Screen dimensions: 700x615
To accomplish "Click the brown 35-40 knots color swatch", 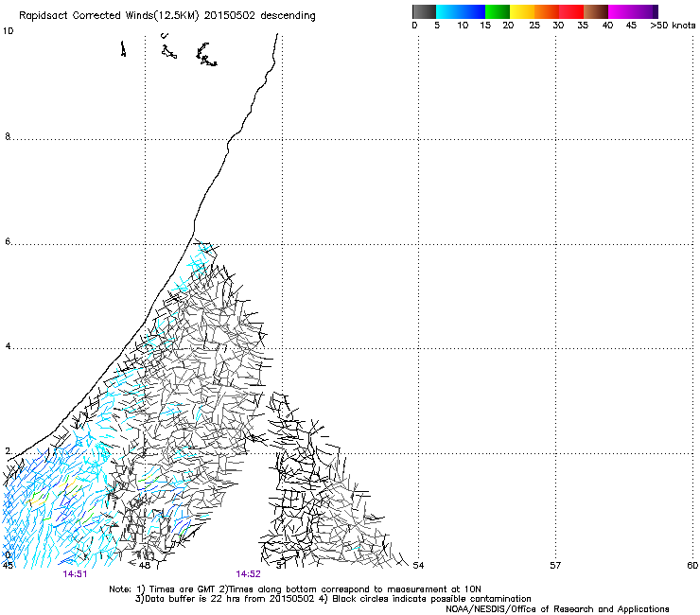I will 596,11.
